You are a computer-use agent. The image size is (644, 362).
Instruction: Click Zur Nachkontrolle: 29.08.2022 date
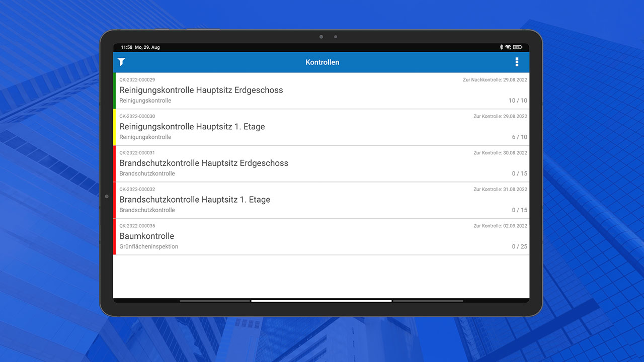coord(495,80)
